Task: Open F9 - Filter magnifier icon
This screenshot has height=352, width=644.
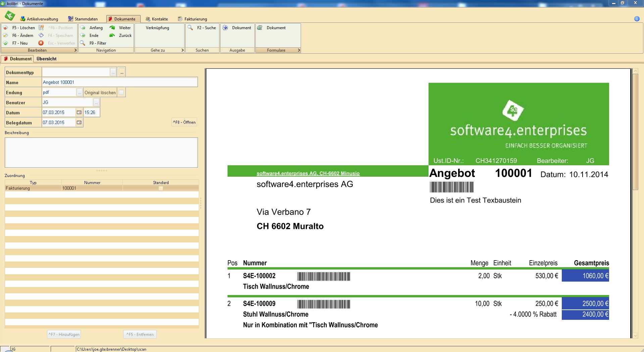Action: (83, 43)
